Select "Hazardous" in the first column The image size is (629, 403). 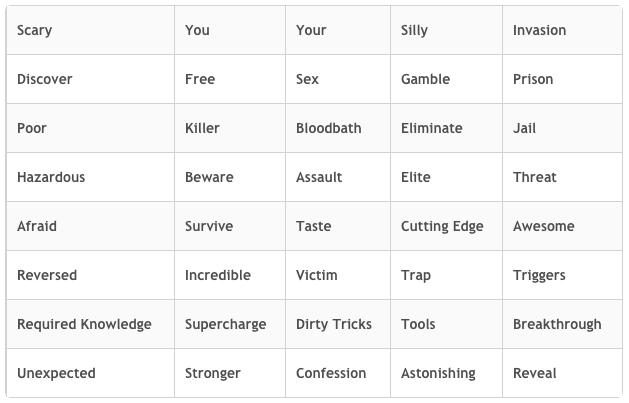pos(51,177)
